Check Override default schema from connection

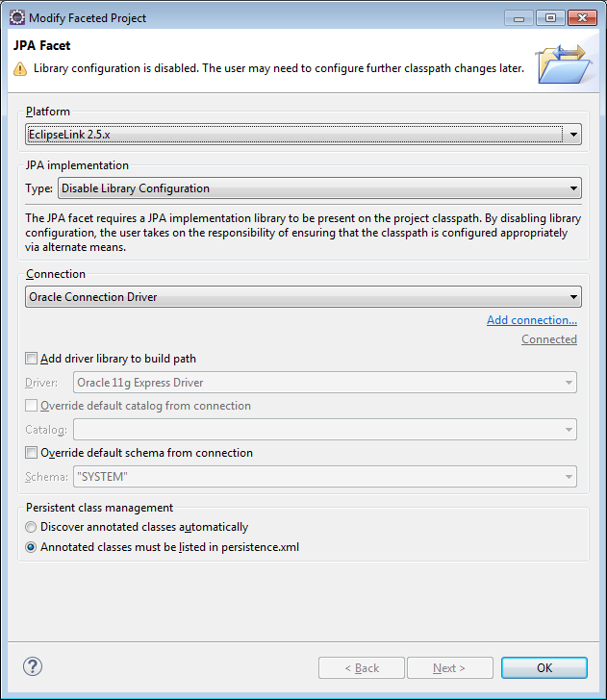(32, 453)
